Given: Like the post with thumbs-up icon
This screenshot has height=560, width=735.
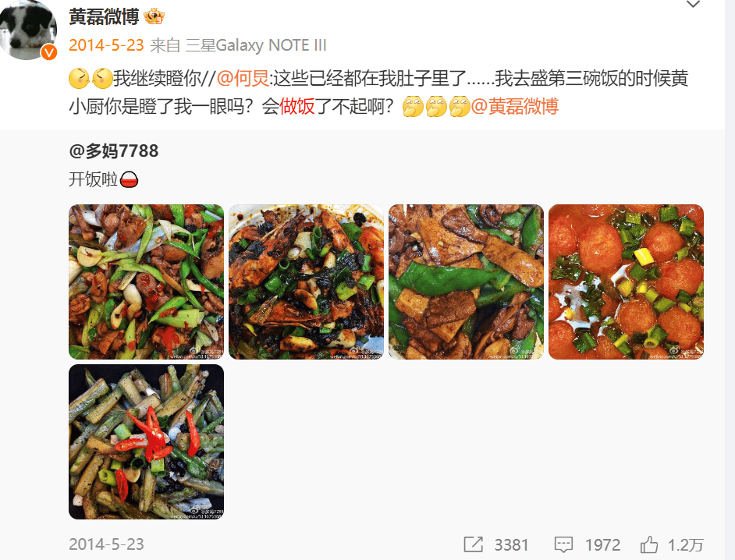Looking at the screenshot, I should 649,544.
